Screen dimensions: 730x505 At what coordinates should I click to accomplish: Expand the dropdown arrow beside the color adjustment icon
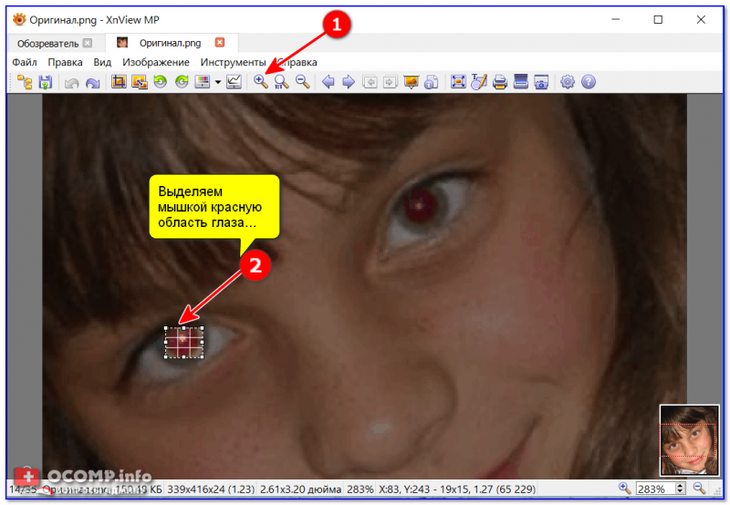(x=217, y=82)
